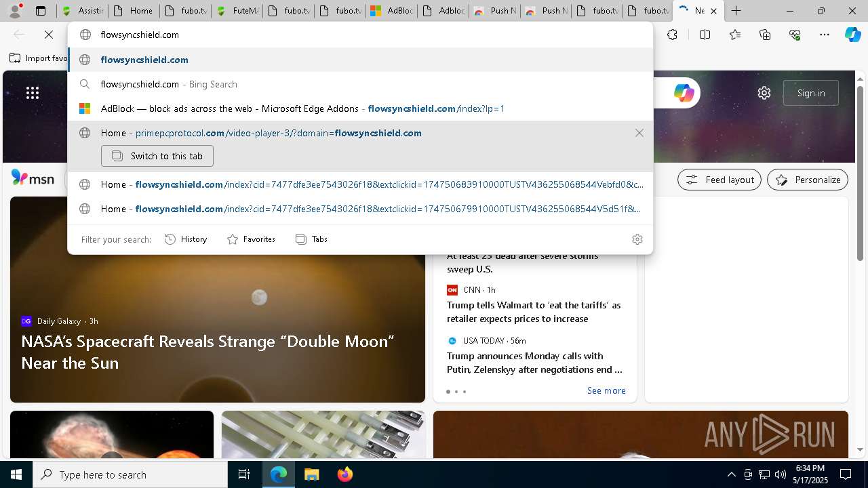Open Browser essentials heart icon
This screenshot has width=868, height=488.
coord(795,35)
